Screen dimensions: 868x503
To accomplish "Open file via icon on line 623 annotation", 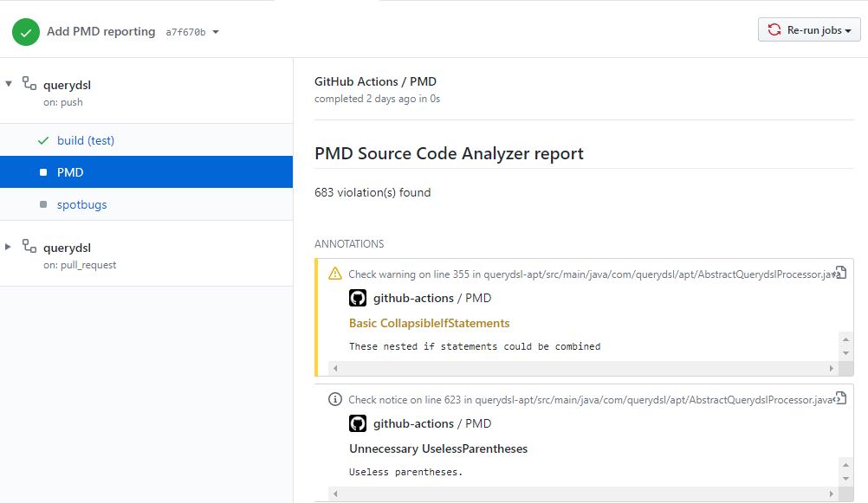I will [x=840, y=398].
